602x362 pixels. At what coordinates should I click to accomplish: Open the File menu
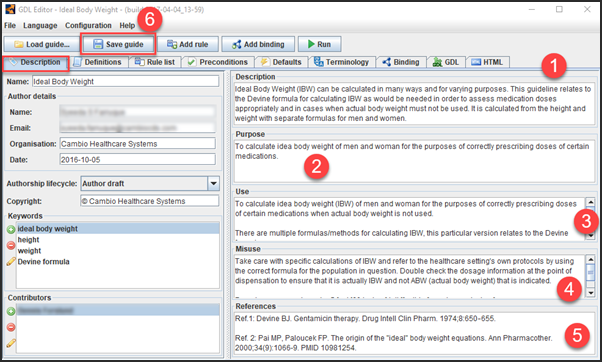10,25
